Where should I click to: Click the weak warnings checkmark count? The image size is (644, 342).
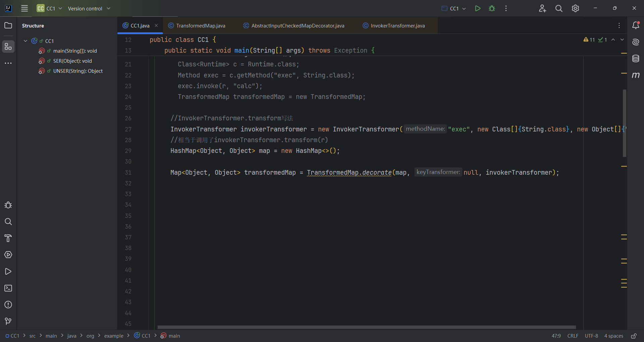603,40
